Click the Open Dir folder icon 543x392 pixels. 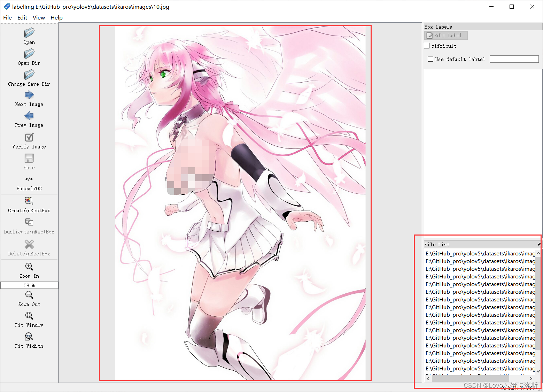click(x=29, y=54)
